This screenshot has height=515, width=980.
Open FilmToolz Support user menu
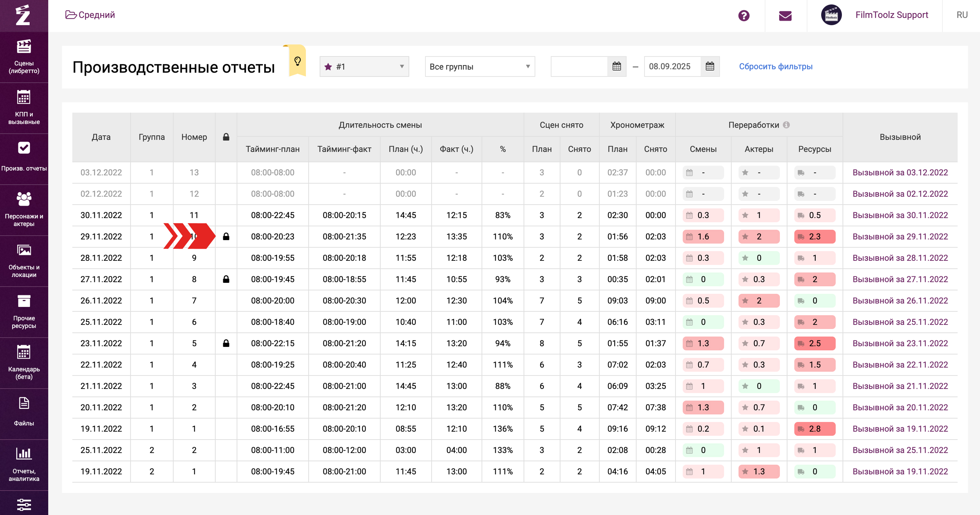(x=891, y=15)
